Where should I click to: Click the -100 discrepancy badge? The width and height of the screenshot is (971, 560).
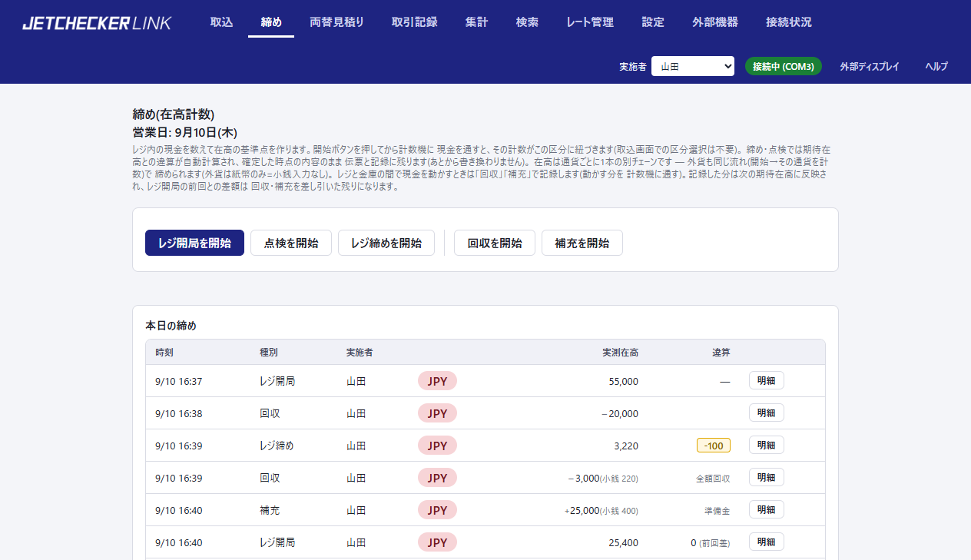714,446
